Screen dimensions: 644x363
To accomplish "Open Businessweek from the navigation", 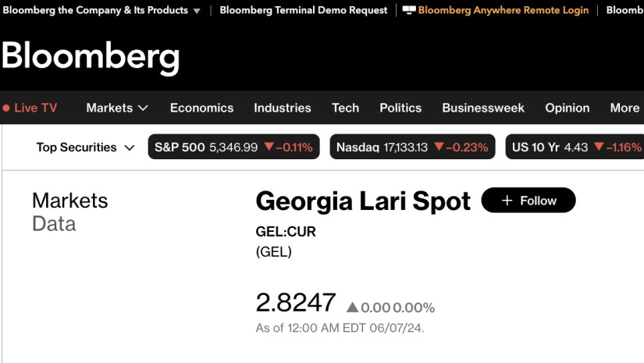I will [483, 108].
